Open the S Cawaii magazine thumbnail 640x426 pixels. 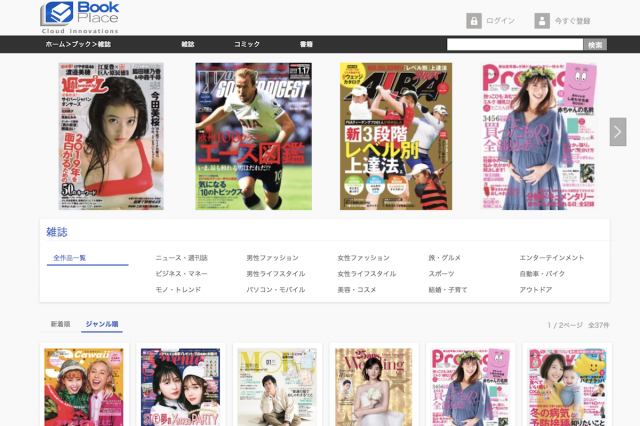[84, 387]
